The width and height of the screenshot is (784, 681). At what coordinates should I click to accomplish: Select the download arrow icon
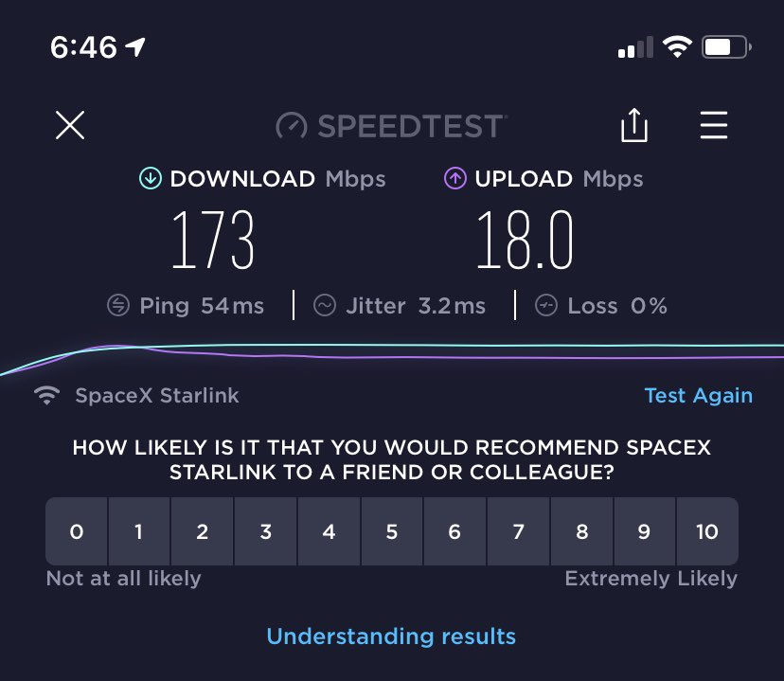click(151, 178)
